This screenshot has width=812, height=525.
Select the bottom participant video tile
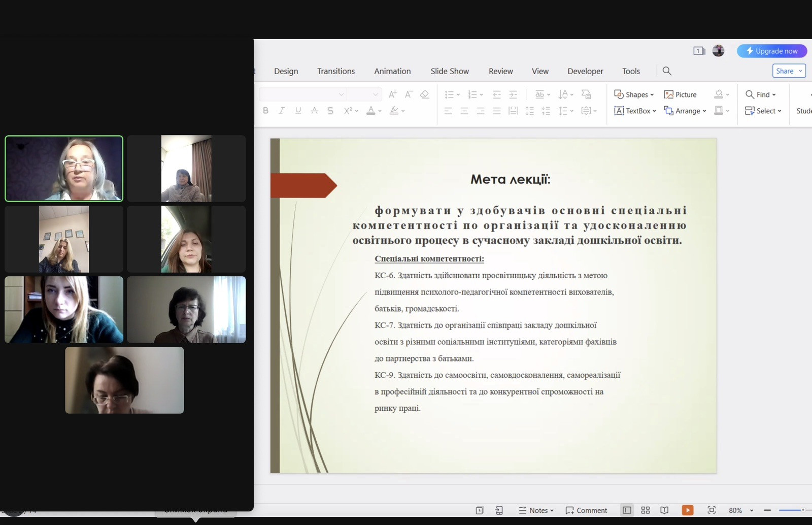click(124, 380)
